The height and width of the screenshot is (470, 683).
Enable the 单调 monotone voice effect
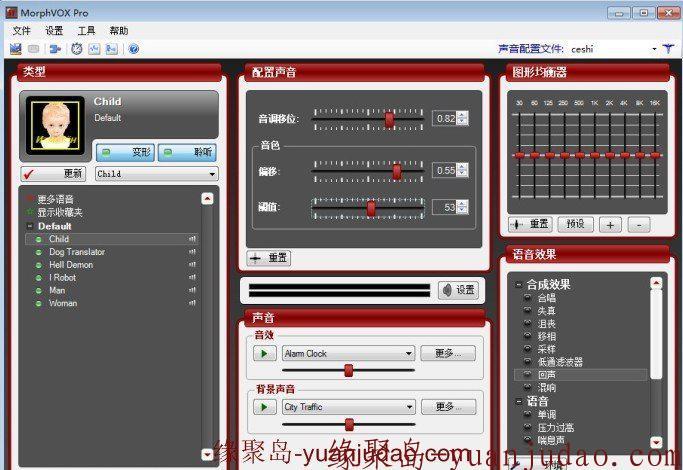527,414
